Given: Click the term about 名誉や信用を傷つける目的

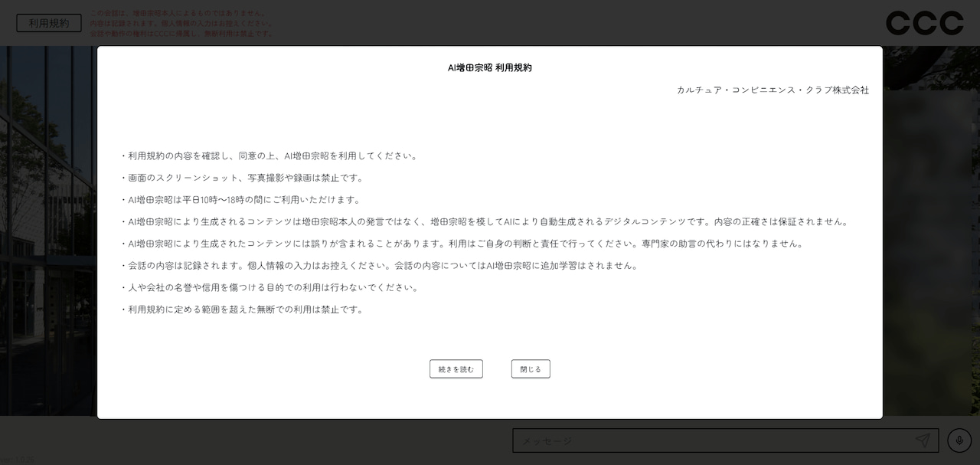Looking at the screenshot, I should click(270, 287).
